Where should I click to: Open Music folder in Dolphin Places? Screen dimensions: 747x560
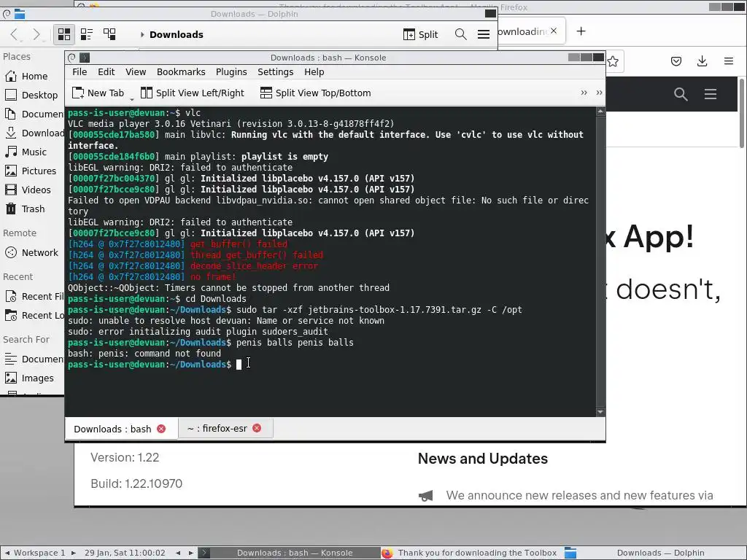tap(34, 152)
